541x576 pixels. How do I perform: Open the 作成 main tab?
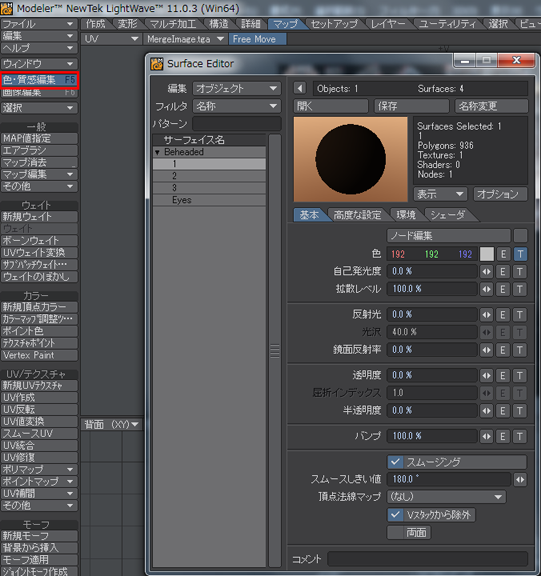coord(95,24)
